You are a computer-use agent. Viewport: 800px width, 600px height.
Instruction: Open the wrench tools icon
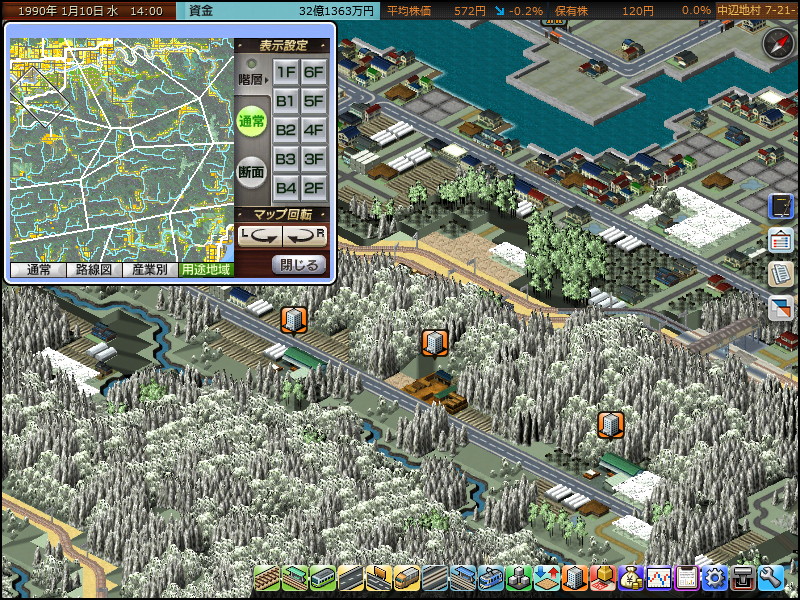coord(771,578)
